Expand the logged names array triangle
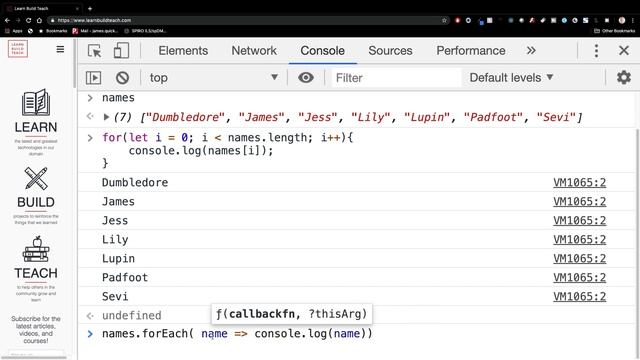This screenshot has height=360, width=640. [106, 117]
